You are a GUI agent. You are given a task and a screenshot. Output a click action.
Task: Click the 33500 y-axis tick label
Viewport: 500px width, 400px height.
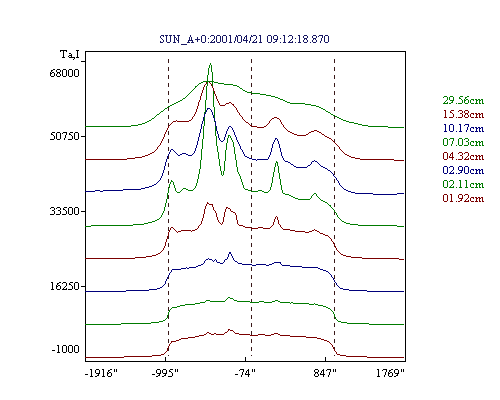click(x=64, y=211)
